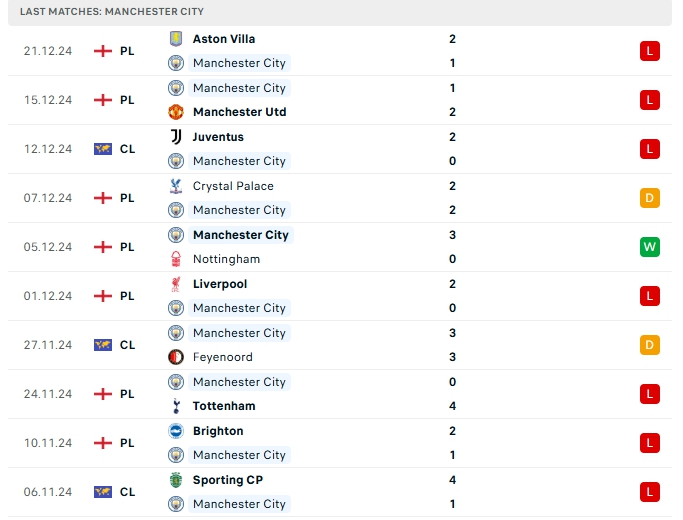
Task: Click the Juventus club logo
Action: (176, 137)
